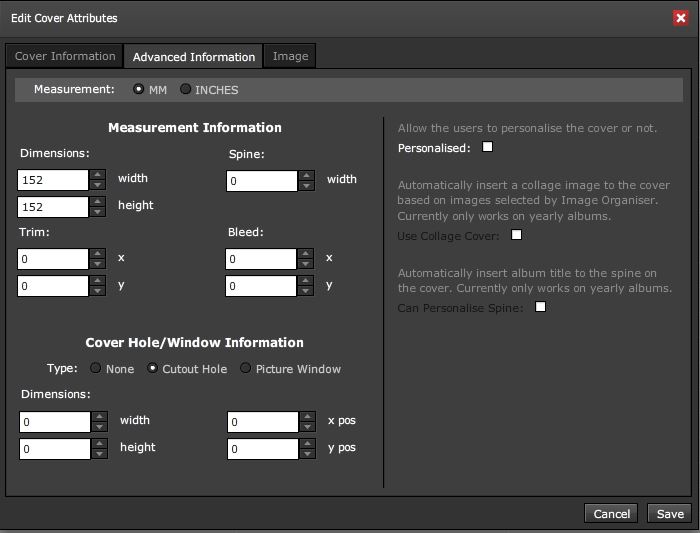Click the Spine width input field
The image size is (700, 533).
(x=262, y=181)
